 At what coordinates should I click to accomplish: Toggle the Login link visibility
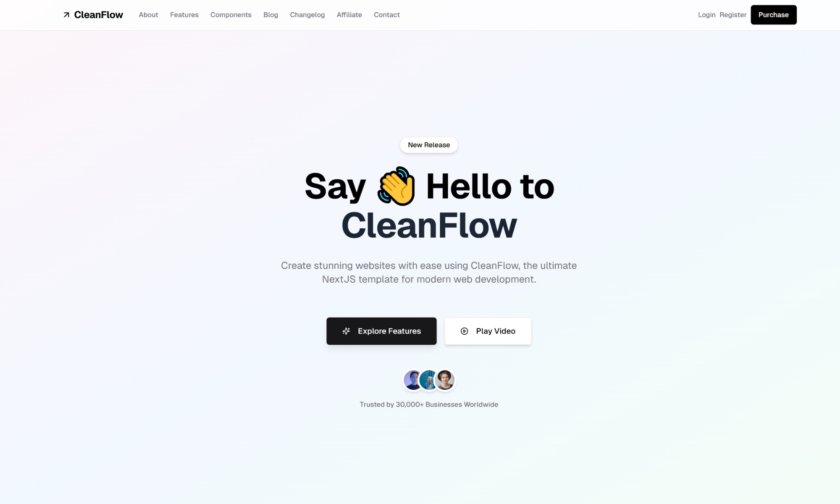(x=706, y=14)
